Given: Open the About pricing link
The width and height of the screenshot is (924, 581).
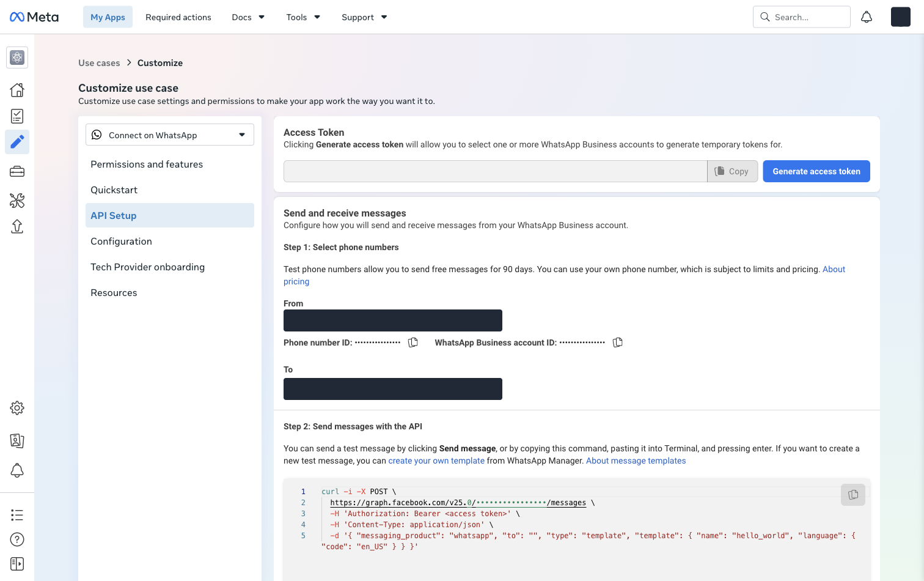Looking at the screenshot, I should click(x=834, y=269).
